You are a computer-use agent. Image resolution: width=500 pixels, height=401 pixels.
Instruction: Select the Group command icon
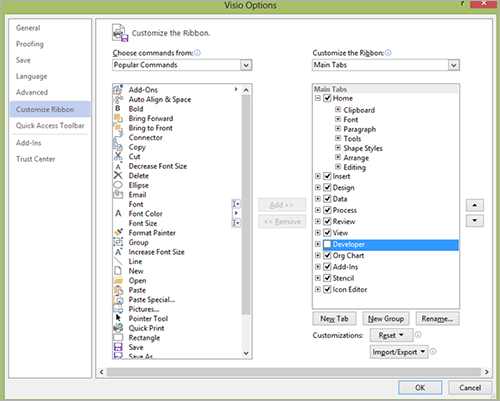(x=118, y=242)
